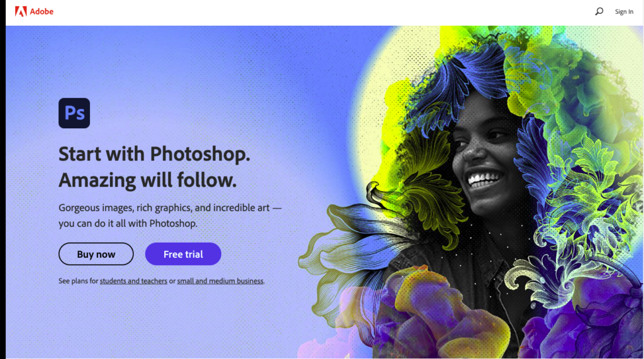Open the Sign In link
Viewport: 644px width, 359px height.
point(624,11)
